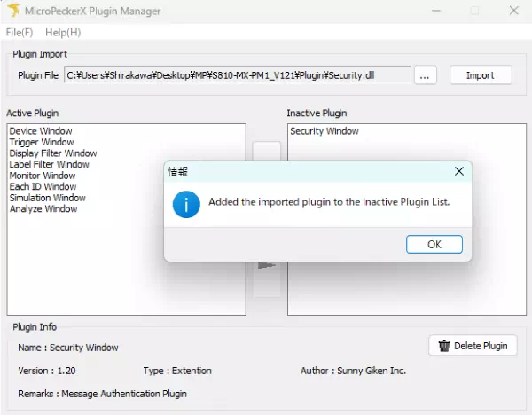Image resolution: width=532 pixels, height=415 pixels.
Task: Select Each ID Window plugin
Action: [x=43, y=187]
